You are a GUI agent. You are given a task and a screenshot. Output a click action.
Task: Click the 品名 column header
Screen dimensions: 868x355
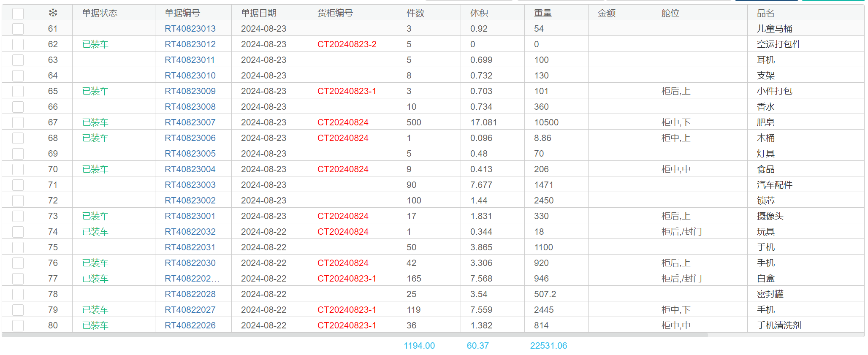coord(766,13)
